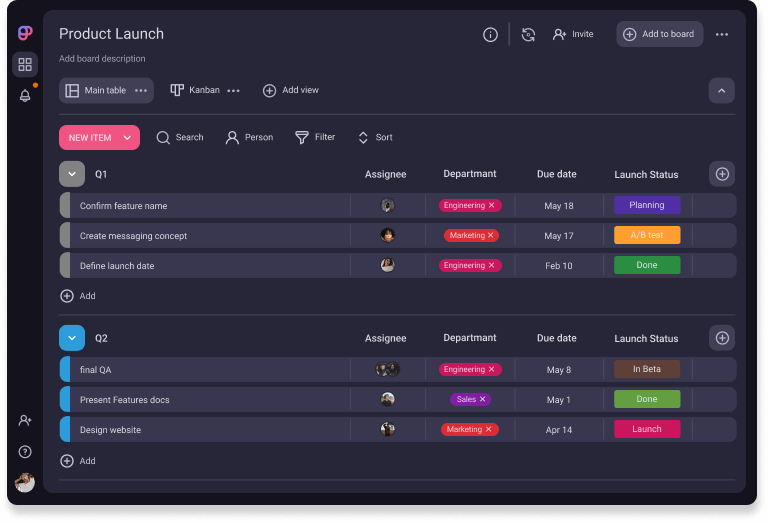This screenshot has width=768, height=523.
Task: Open the help question mark icon
Action: [x=25, y=452]
